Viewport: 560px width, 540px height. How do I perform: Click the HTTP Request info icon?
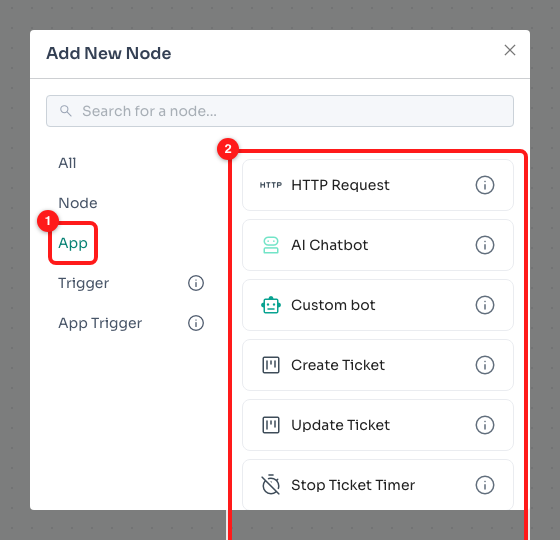(x=485, y=185)
